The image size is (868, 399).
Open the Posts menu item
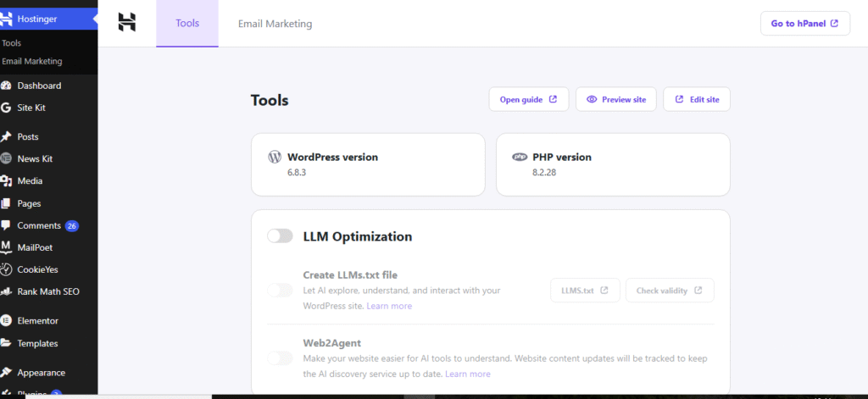pos(48,136)
